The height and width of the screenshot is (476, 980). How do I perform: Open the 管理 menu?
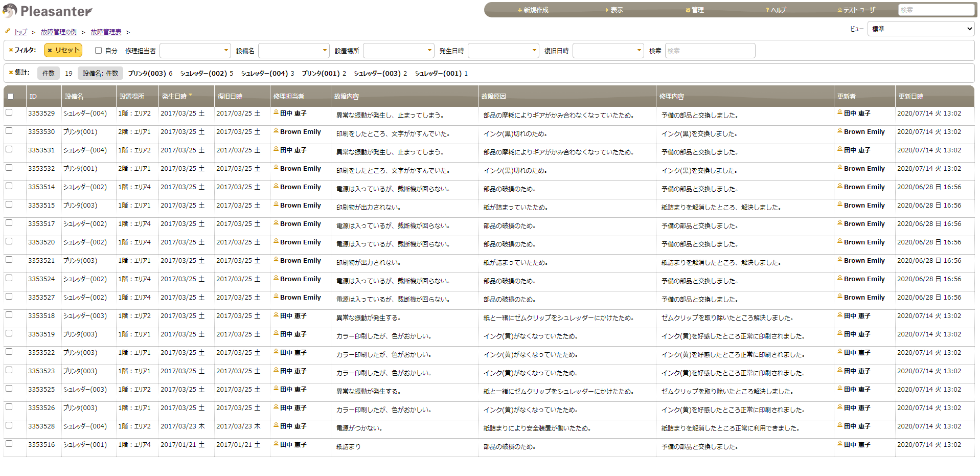(x=695, y=10)
